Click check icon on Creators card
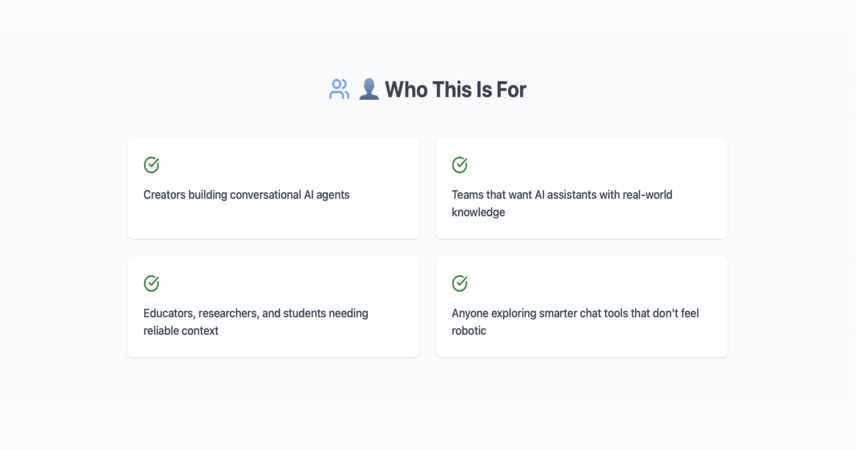Image resolution: width=856 pixels, height=450 pixels. (x=152, y=164)
